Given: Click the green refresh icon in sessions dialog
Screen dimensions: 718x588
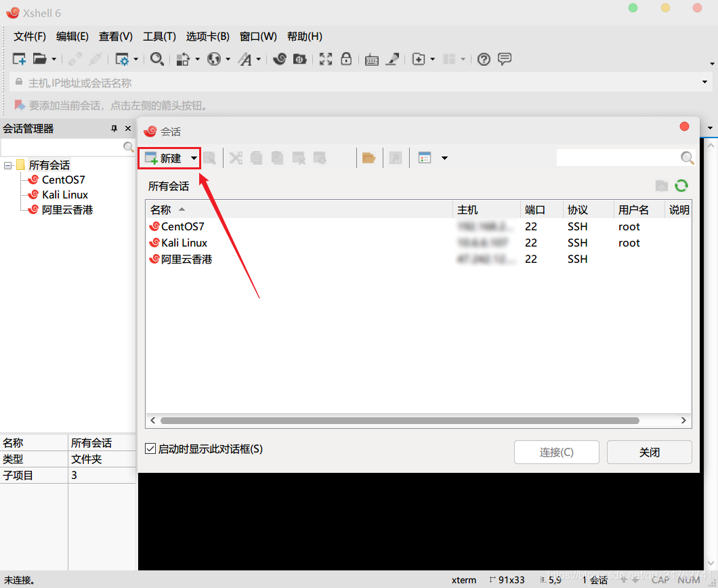Looking at the screenshot, I should 681,186.
